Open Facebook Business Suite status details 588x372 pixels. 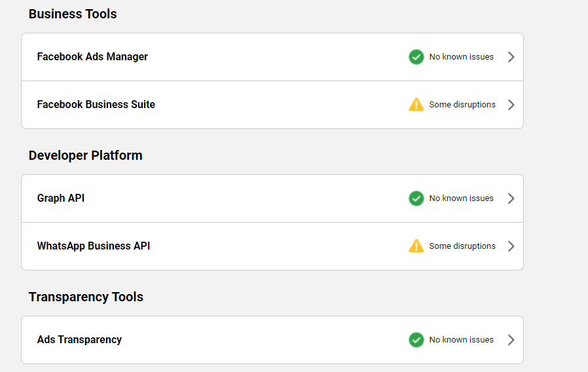[x=272, y=105]
